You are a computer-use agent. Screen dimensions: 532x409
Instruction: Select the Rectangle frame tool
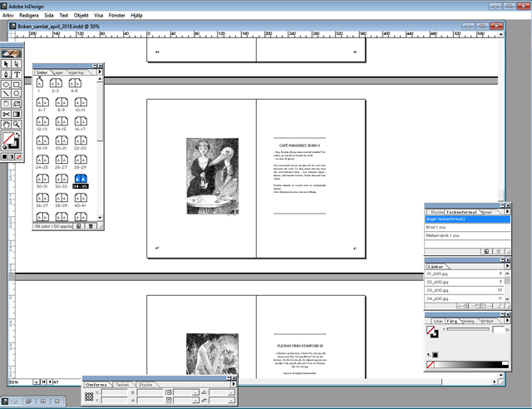[x=17, y=85]
